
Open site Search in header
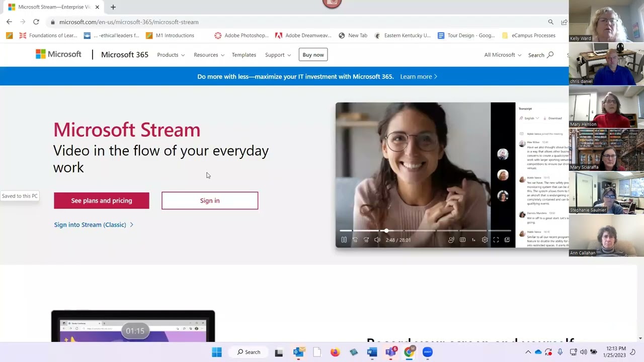click(x=541, y=55)
